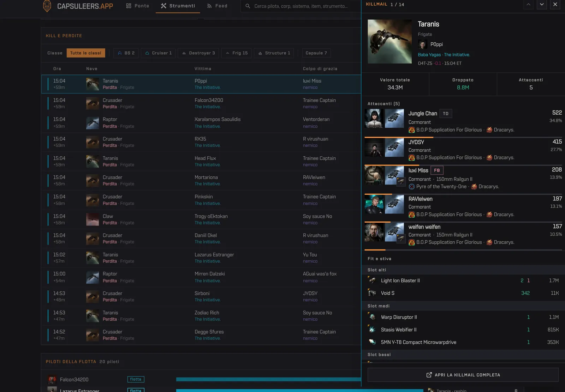
Task: Click the Light Ion Blaster II item icon
Action: [x=372, y=281]
